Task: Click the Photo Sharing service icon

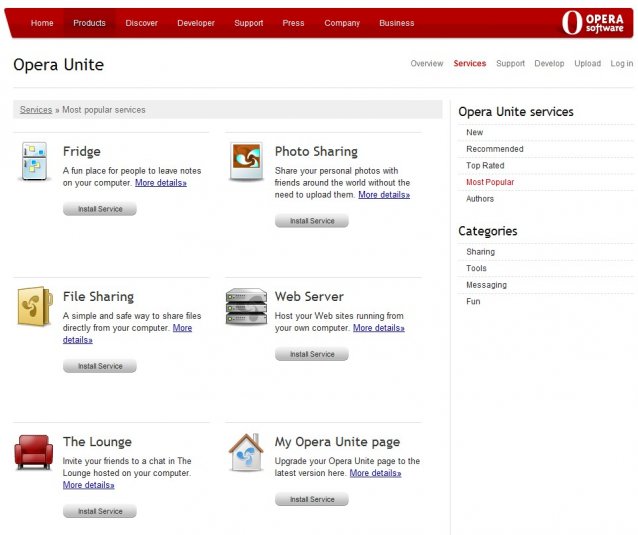Action: [246, 161]
